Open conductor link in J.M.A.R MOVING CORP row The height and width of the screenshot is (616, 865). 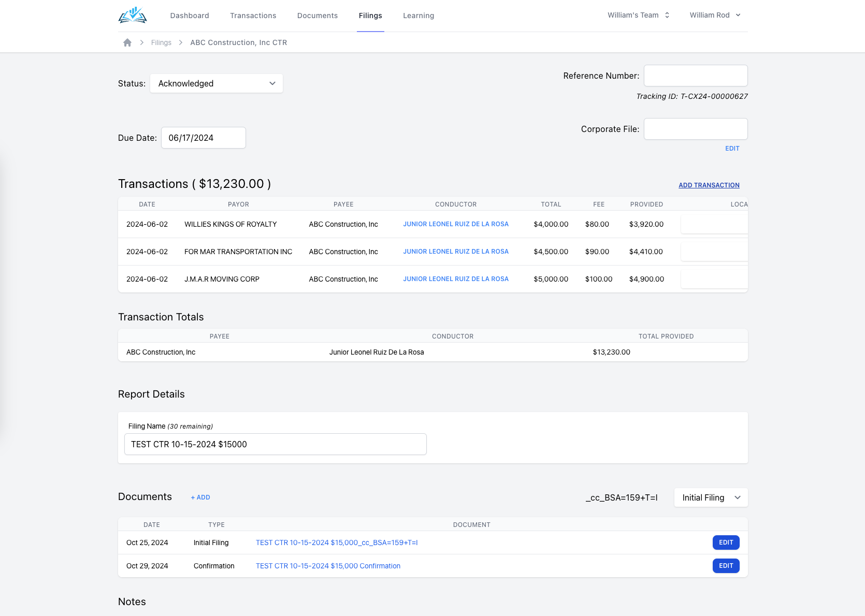[456, 279]
